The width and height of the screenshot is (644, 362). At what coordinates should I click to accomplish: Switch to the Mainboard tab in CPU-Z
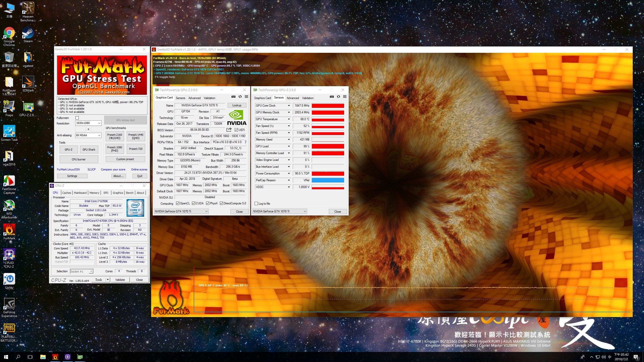(x=80, y=193)
